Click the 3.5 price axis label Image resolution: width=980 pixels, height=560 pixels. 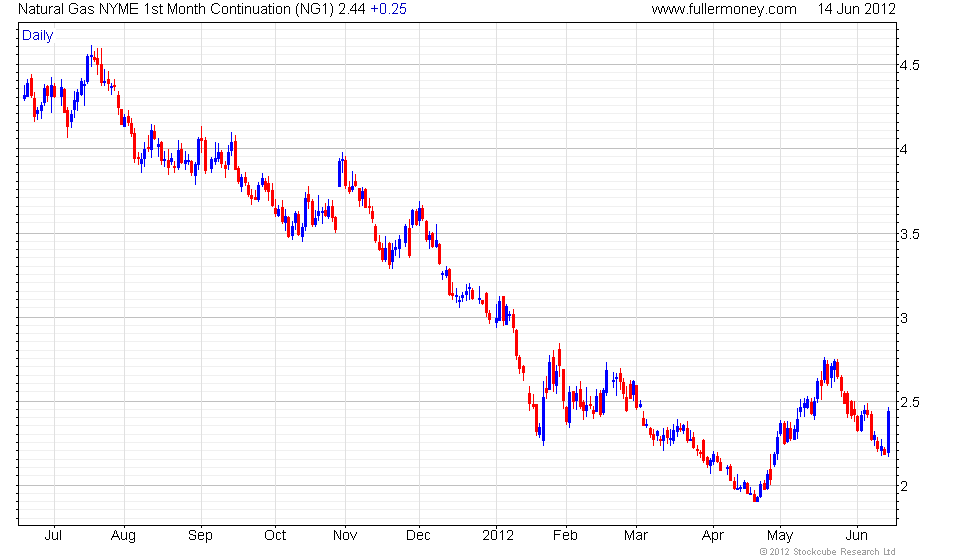(x=909, y=234)
